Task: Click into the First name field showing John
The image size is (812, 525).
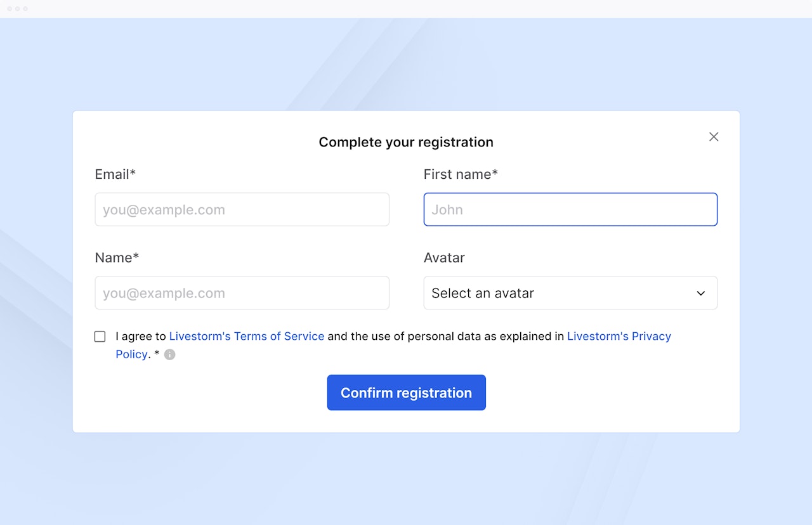Action: pyautogui.click(x=570, y=210)
